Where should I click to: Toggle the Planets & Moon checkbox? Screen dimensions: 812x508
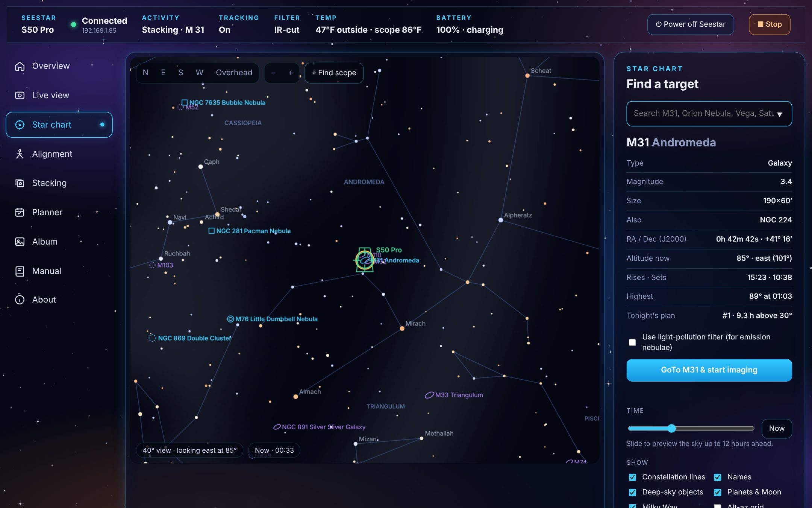click(718, 492)
